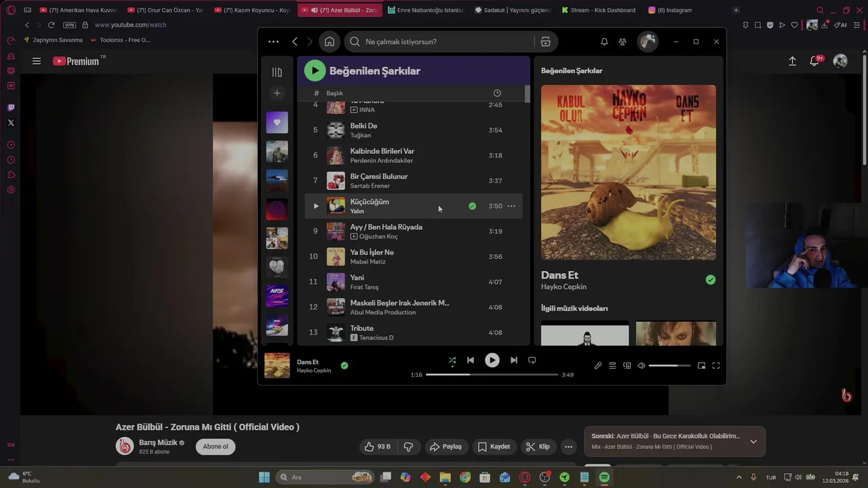Open Spotify play queue
The width and height of the screenshot is (868, 488).
click(x=612, y=366)
